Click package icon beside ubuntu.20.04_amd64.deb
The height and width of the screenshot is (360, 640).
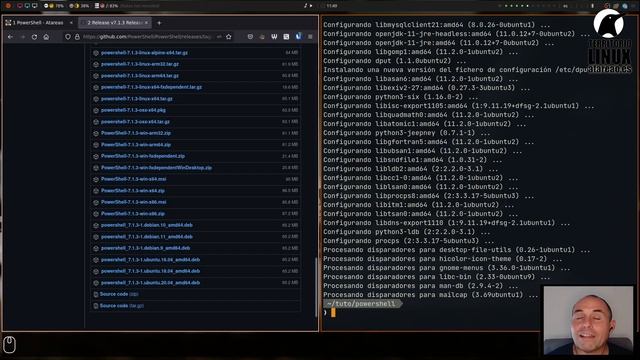pyautogui.click(x=96, y=282)
